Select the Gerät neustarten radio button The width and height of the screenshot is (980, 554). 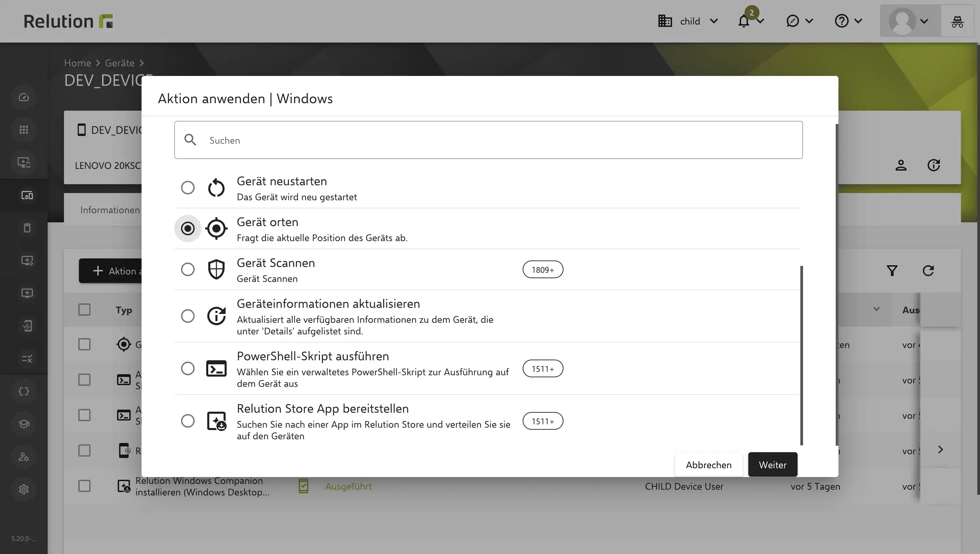click(187, 188)
